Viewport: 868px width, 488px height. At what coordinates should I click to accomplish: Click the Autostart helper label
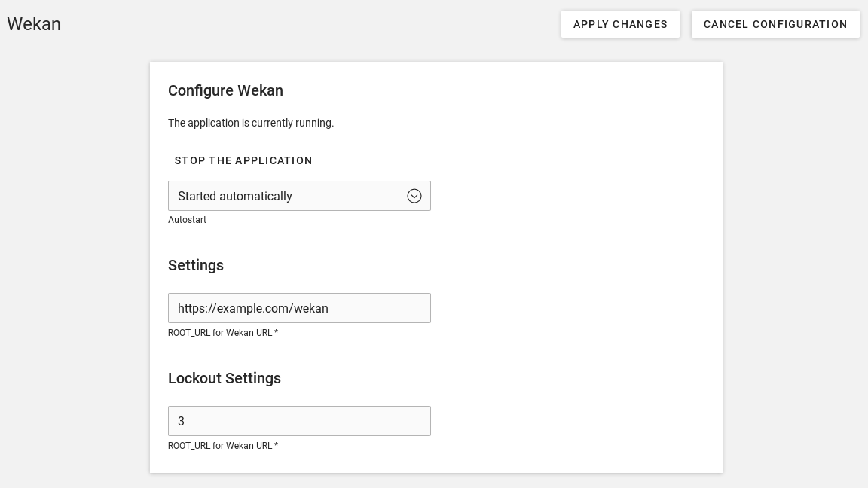(187, 220)
